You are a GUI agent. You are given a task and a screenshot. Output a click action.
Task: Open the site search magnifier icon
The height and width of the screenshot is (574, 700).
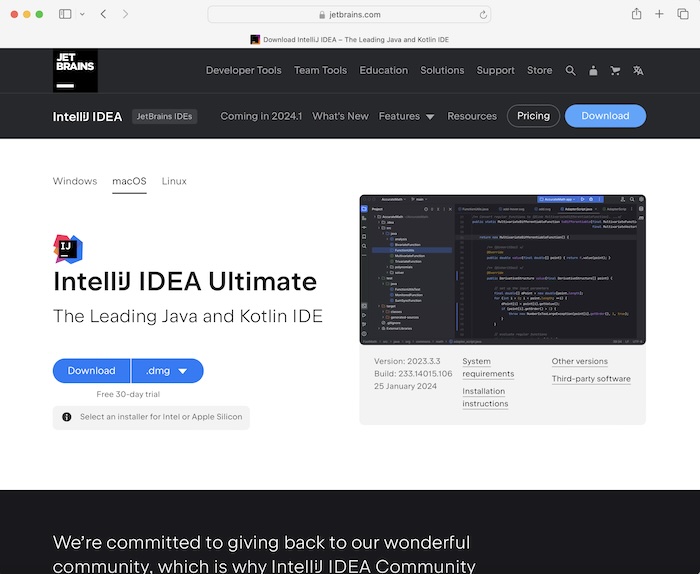click(570, 71)
